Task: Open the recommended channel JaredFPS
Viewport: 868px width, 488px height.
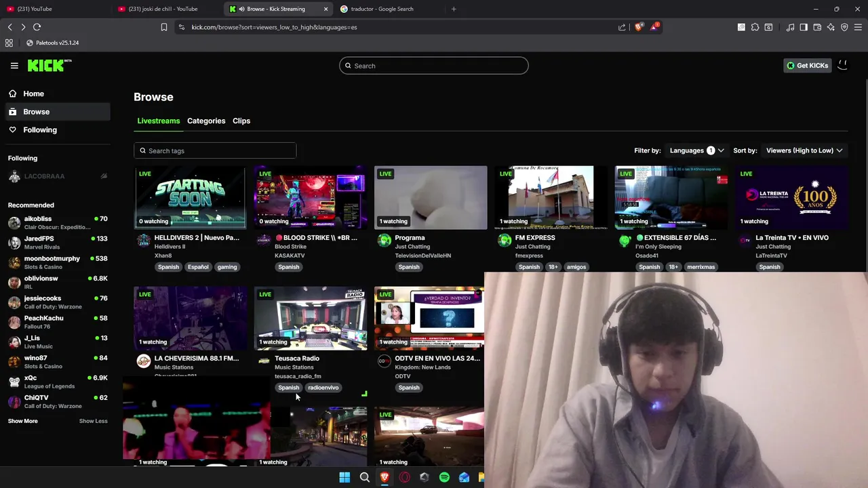Action: pyautogui.click(x=57, y=243)
